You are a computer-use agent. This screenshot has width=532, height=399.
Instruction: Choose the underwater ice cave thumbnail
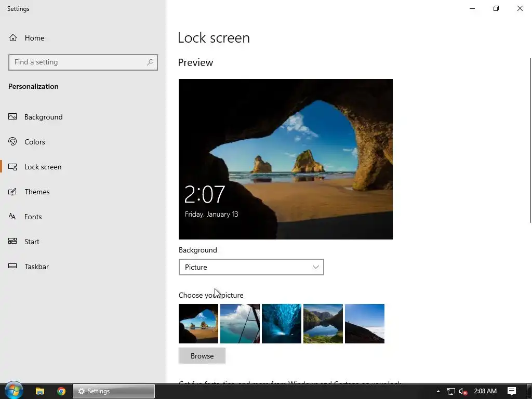(x=282, y=324)
